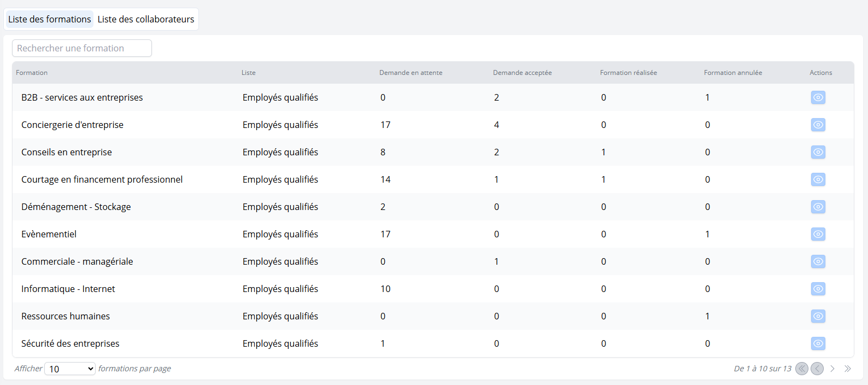This screenshot has height=385, width=868.
Task: Click eye icon for Courtage en financement professionnel
Action: click(x=818, y=179)
